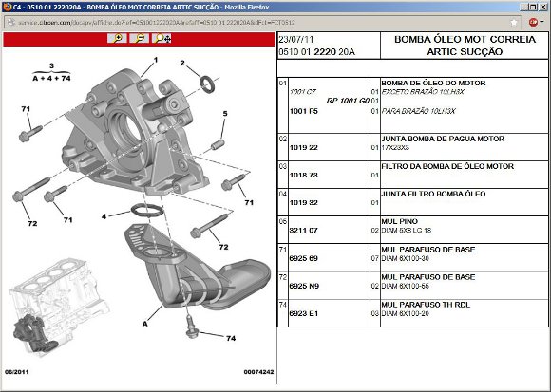Click the date 23/07/11 in header

pyautogui.click(x=295, y=39)
